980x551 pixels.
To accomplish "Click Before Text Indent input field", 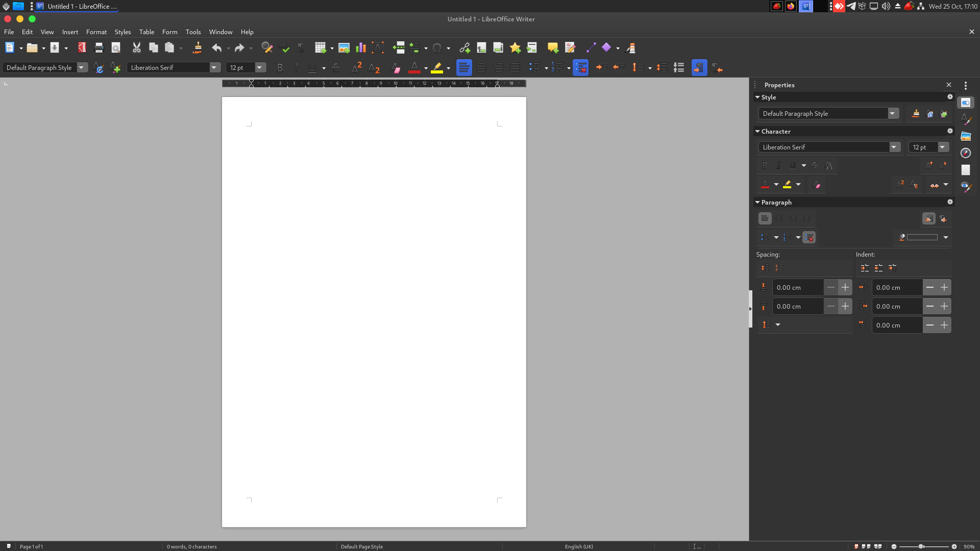I will 897,287.
